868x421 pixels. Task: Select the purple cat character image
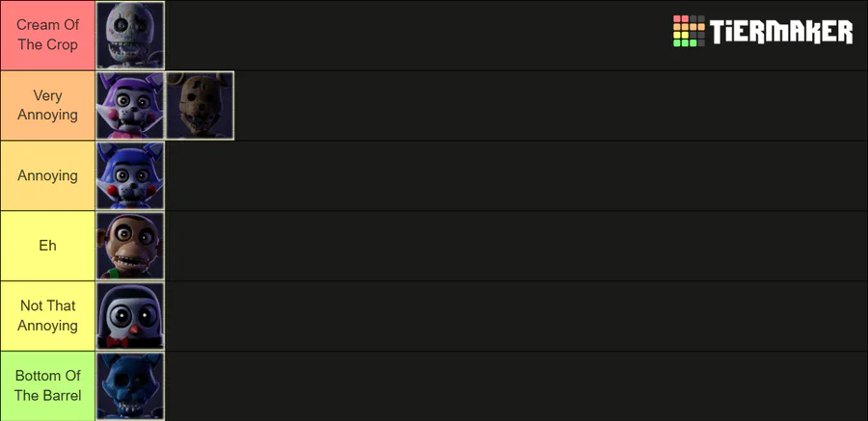click(x=130, y=105)
